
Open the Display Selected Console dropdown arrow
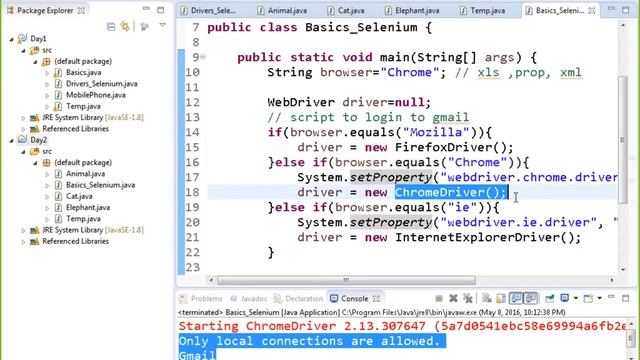point(576,298)
